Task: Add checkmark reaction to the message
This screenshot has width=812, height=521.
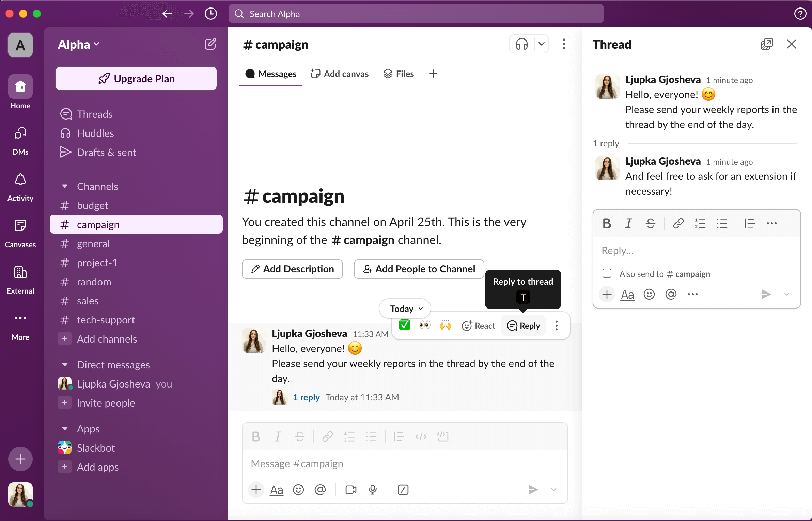Action: click(x=405, y=326)
